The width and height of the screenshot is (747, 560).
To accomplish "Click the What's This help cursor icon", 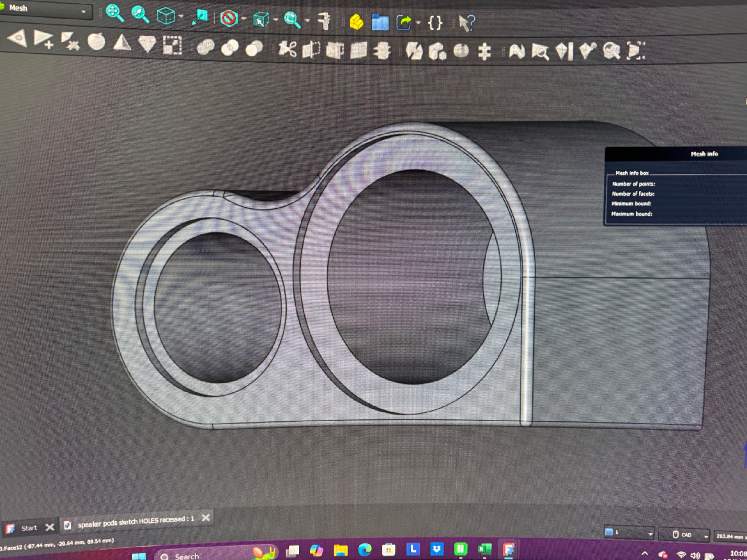I will pos(467,23).
